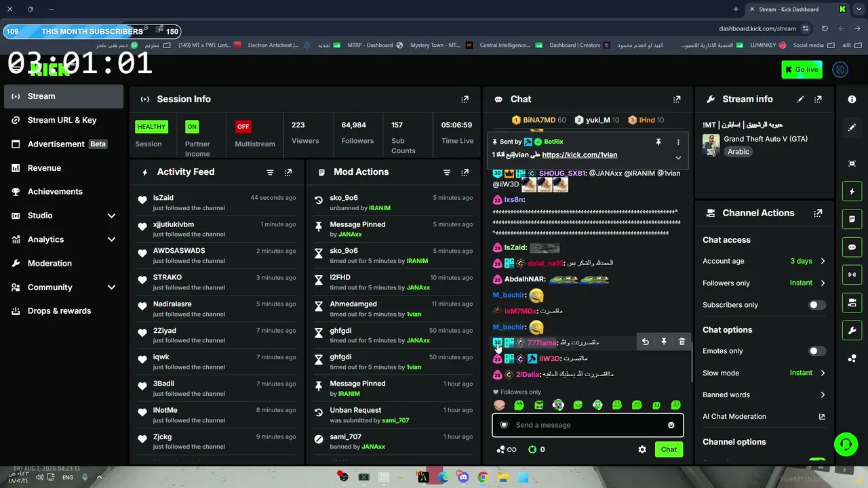Viewport: 868px width, 488px height.
Task: Pop out the Mod Actions panel
Action: (x=465, y=172)
